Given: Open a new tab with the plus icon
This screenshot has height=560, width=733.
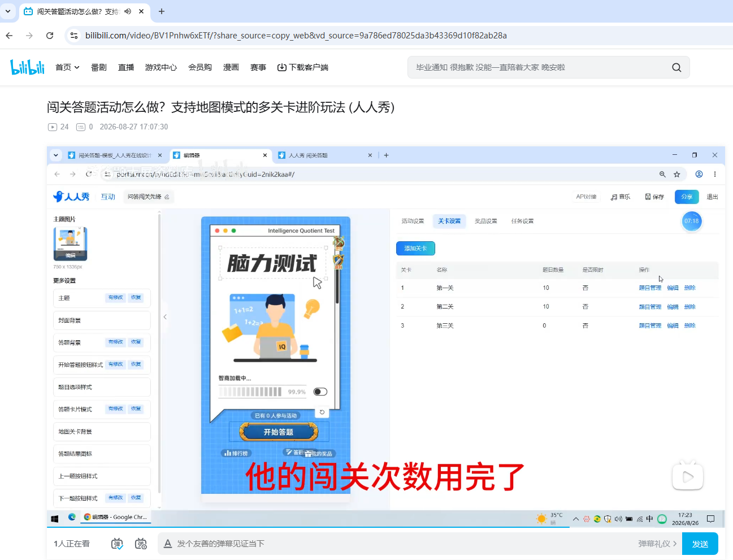Looking at the screenshot, I should pos(162,11).
